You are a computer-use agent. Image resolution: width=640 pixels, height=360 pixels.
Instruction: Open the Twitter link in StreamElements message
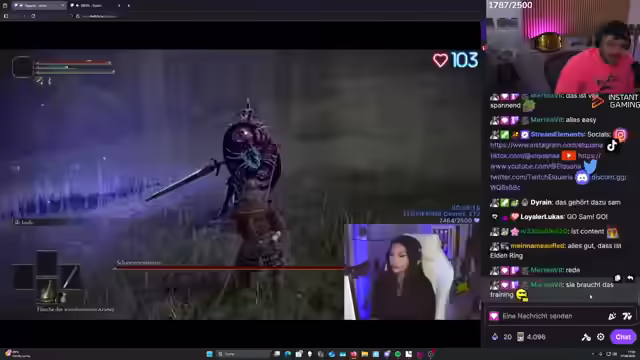531,177
